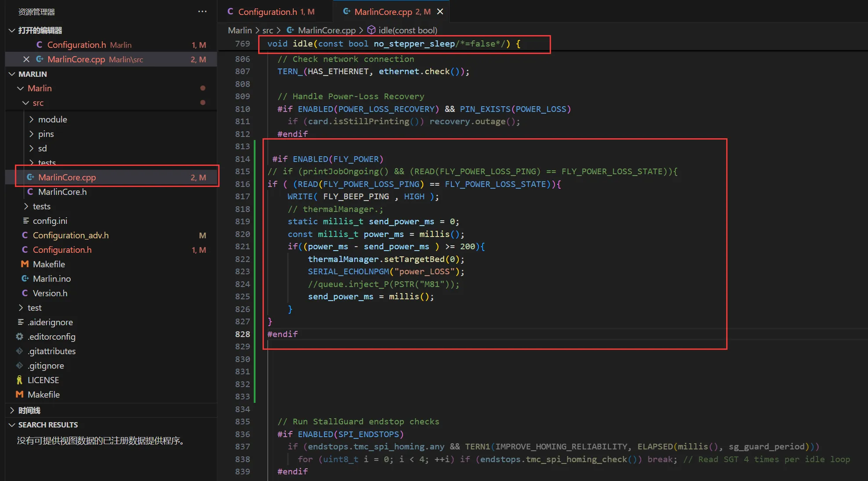Click the Marlin.ino C++ file icon
The height and width of the screenshot is (481, 868).
coord(25,279)
